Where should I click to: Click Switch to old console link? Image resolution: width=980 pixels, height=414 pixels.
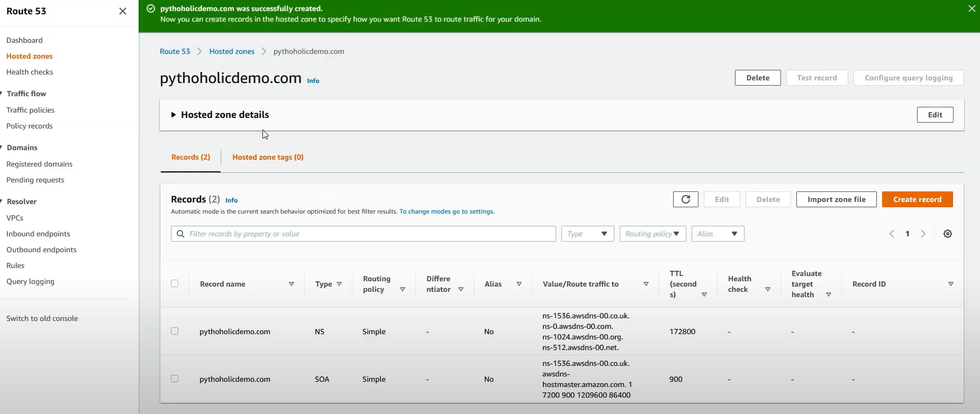coord(42,318)
